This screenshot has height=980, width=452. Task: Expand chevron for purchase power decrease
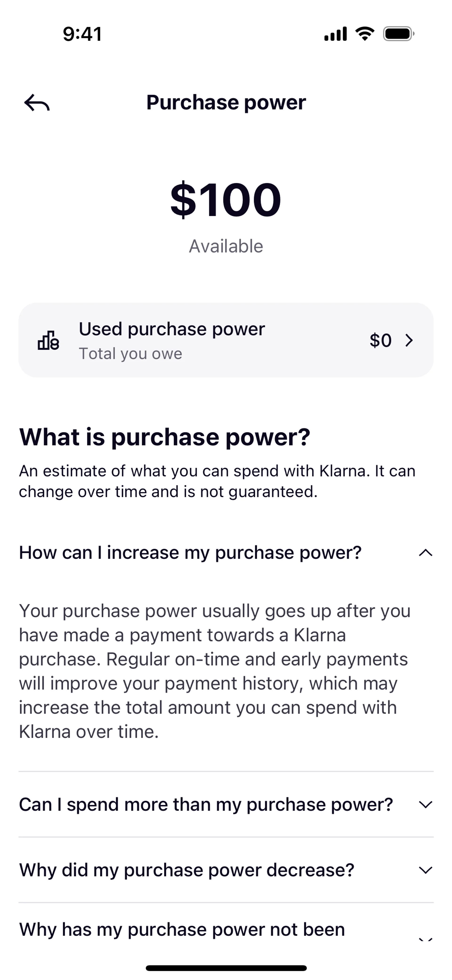(425, 870)
